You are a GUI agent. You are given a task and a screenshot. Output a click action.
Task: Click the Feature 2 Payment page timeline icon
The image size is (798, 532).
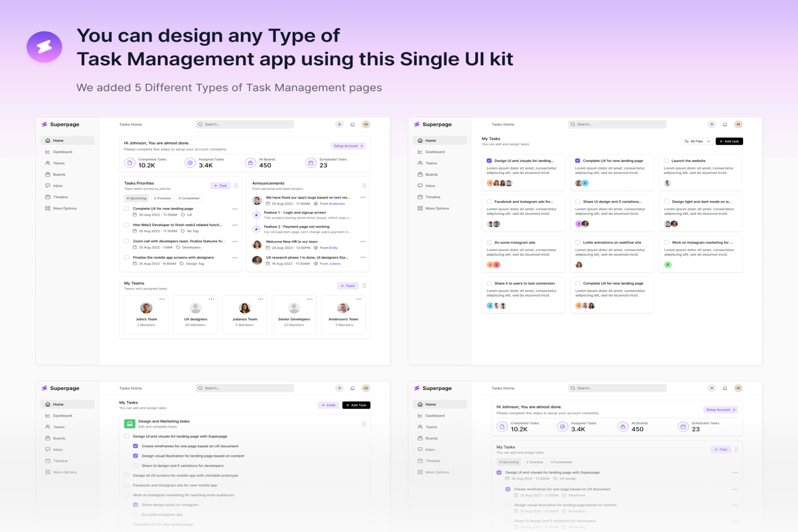click(256, 229)
